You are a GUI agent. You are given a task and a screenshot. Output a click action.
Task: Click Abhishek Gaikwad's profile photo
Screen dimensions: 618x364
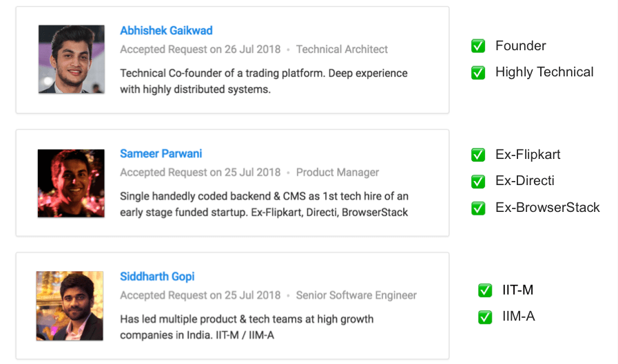[x=72, y=59]
